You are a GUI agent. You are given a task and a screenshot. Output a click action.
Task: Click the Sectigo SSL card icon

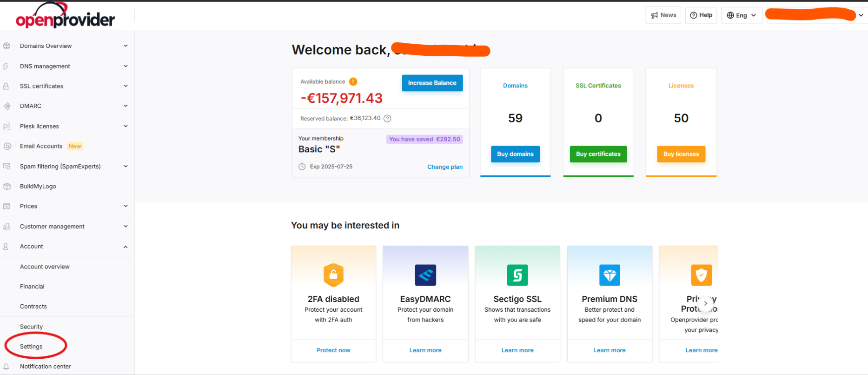[x=517, y=275]
